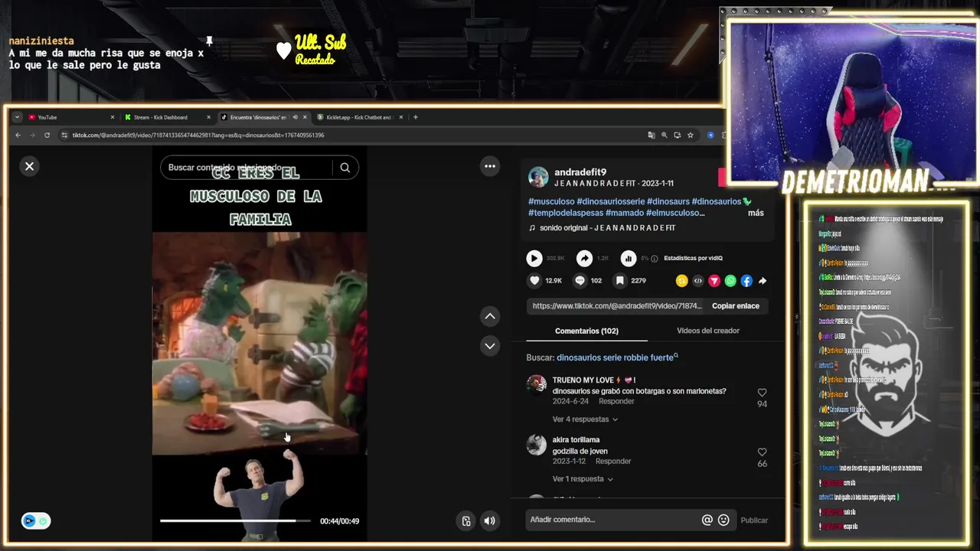Go to previous video with up arrow
The image size is (980, 551).
(490, 316)
